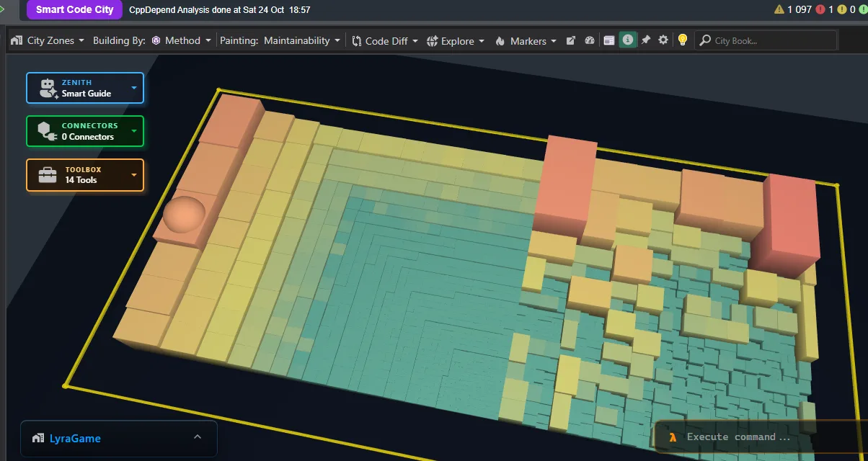Click the external link export icon
The height and width of the screenshot is (461, 868).
pyautogui.click(x=571, y=41)
